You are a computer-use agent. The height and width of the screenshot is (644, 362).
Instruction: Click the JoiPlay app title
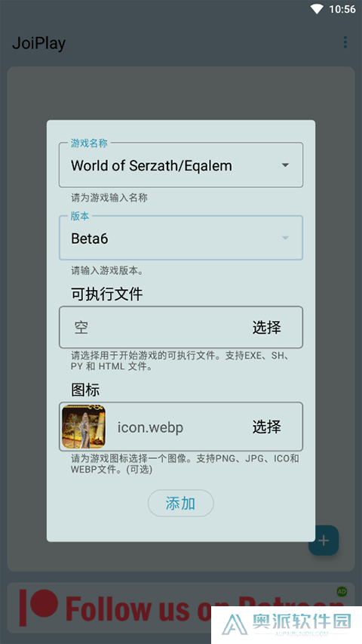[x=39, y=43]
